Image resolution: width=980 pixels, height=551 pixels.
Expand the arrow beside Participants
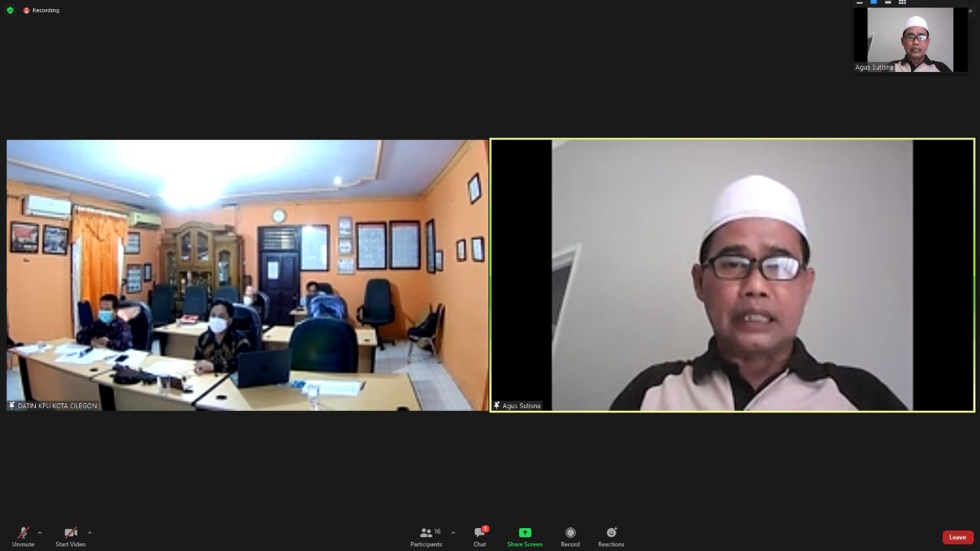tap(452, 533)
